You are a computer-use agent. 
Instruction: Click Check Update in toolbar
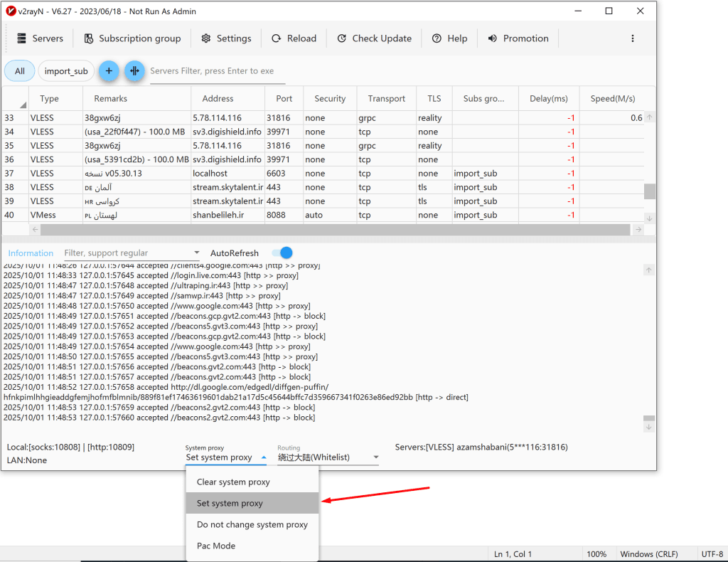click(x=374, y=38)
